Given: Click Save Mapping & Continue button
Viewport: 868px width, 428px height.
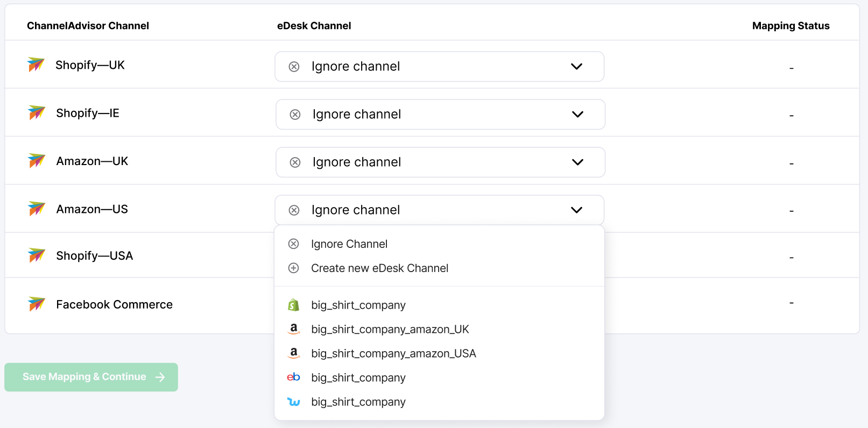Looking at the screenshot, I should click(91, 377).
